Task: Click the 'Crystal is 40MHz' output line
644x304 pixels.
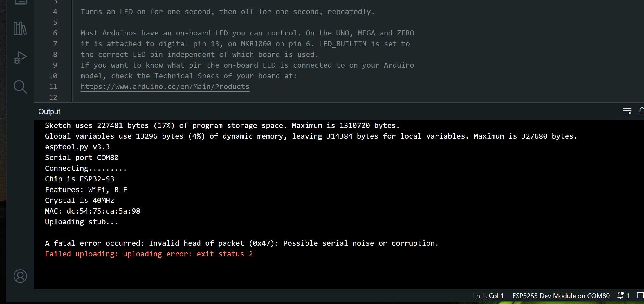Action: (x=80, y=200)
